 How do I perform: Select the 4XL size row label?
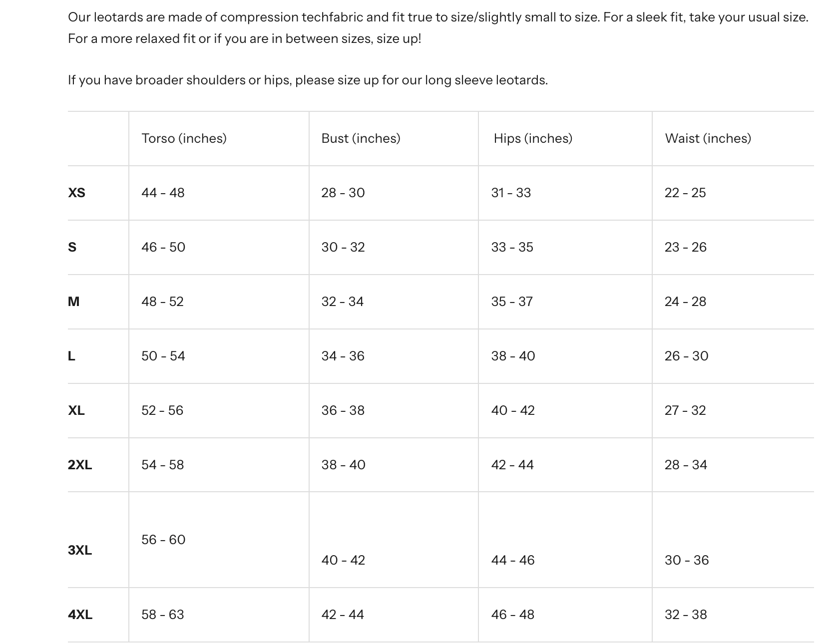(x=80, y=615)
